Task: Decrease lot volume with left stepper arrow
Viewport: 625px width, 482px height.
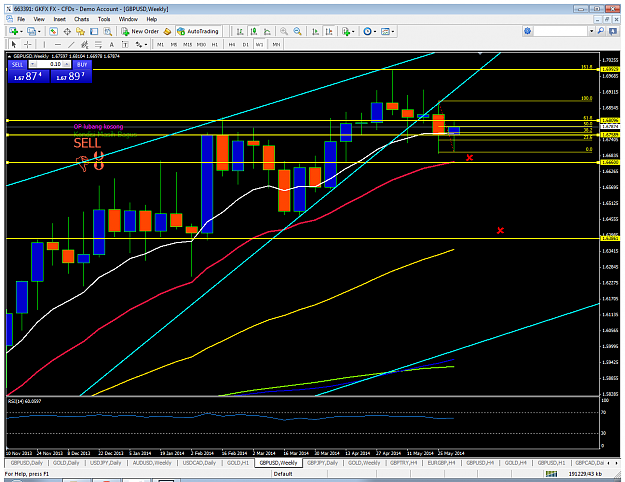Action: pos(33,64)
